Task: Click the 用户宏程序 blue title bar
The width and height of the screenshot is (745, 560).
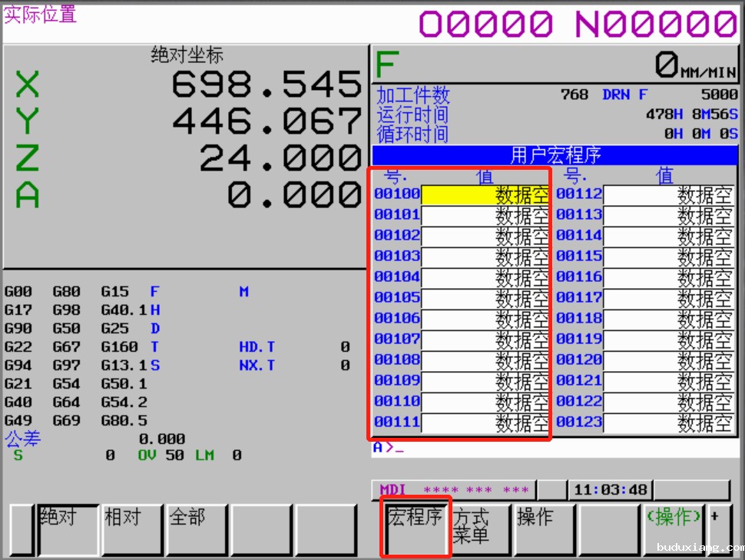Action: click(555, 156)
